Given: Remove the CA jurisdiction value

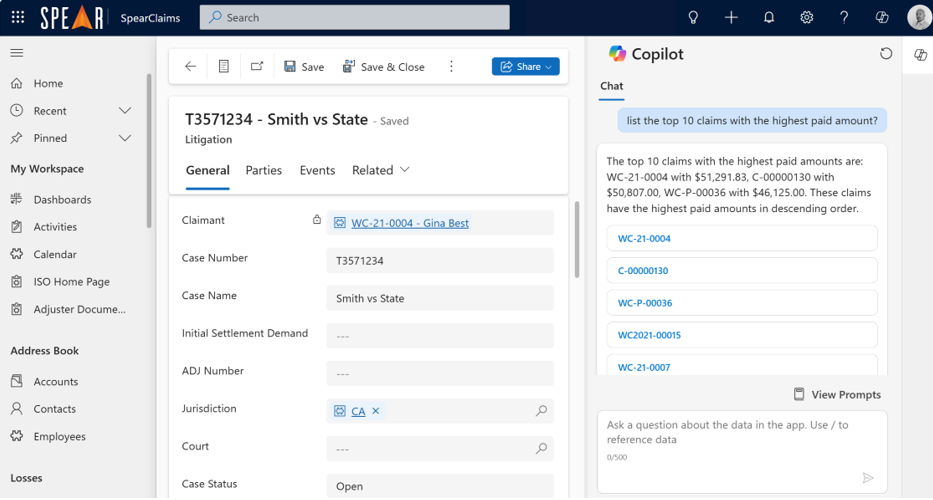Looking at the screenshot, I should click(x=376, y=411).
